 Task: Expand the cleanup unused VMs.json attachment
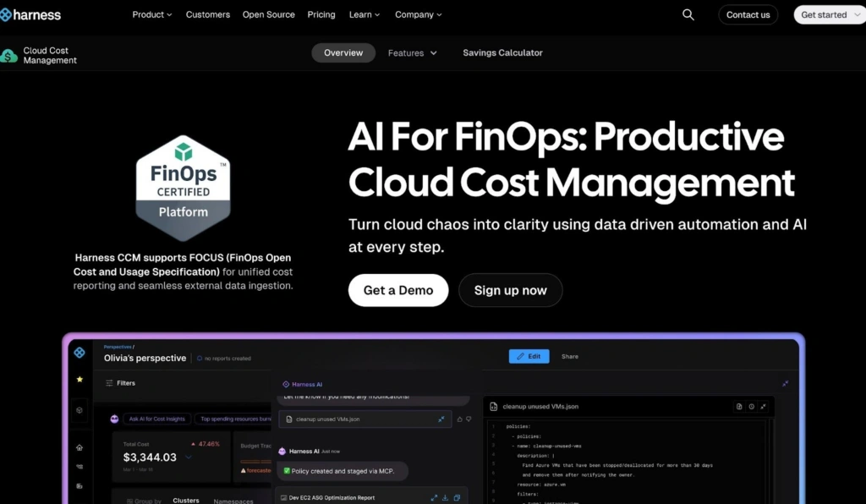pos(441,419)
